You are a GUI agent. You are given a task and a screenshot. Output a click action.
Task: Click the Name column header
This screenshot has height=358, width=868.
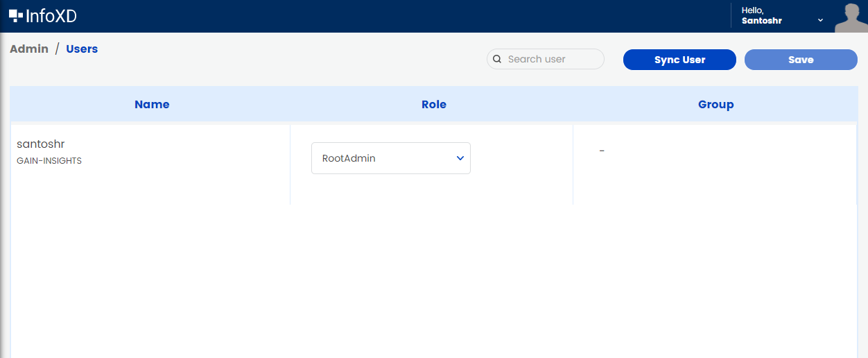[152, 104]
